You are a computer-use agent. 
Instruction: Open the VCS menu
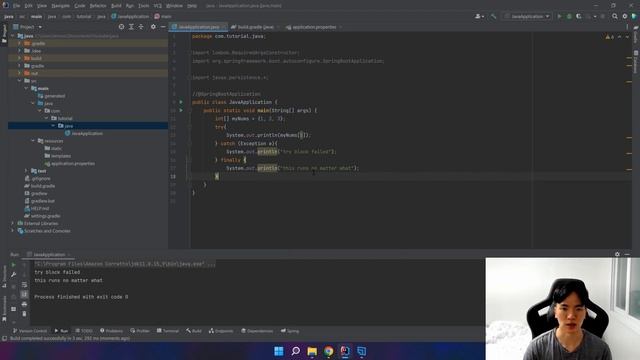158,6
